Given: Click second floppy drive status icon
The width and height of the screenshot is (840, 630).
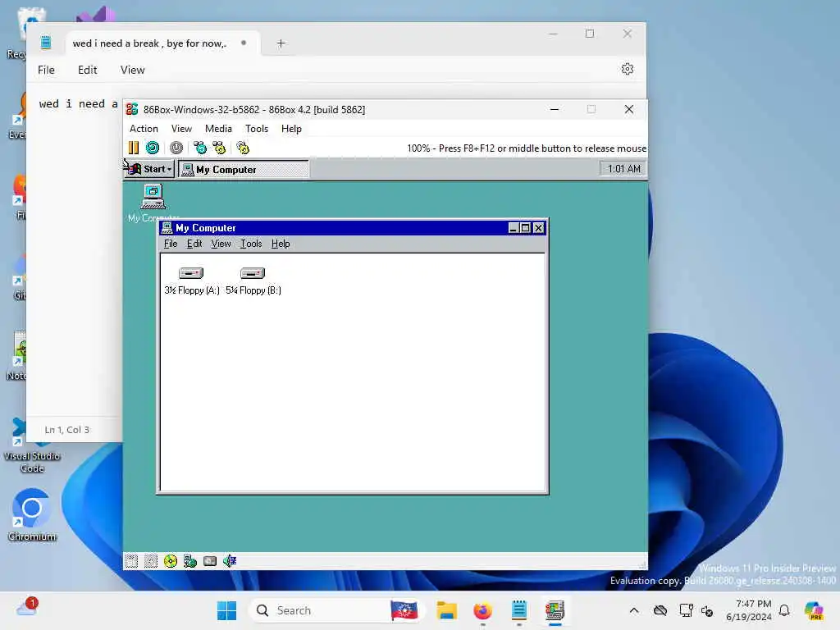Looking at the screenshot, I should (x=151, y=561).
